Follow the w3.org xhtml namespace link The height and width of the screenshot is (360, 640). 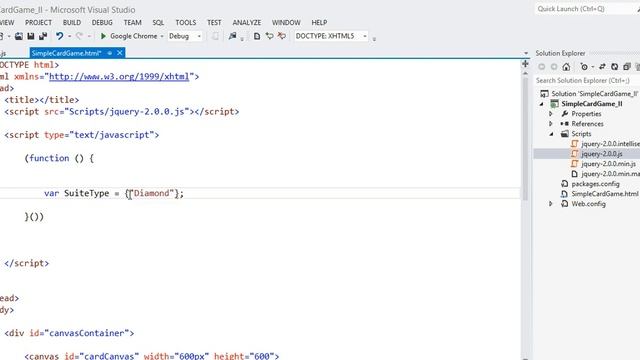[119, 77]
